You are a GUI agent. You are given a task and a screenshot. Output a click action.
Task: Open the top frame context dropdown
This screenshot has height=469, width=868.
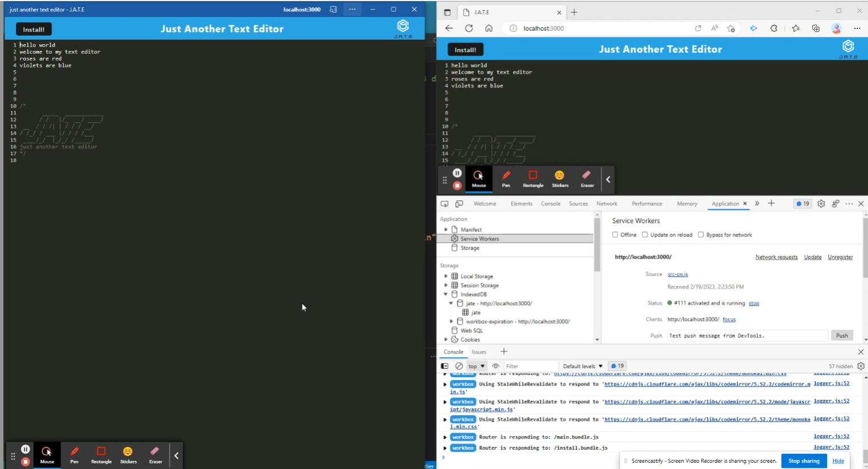tap(475, 366)
